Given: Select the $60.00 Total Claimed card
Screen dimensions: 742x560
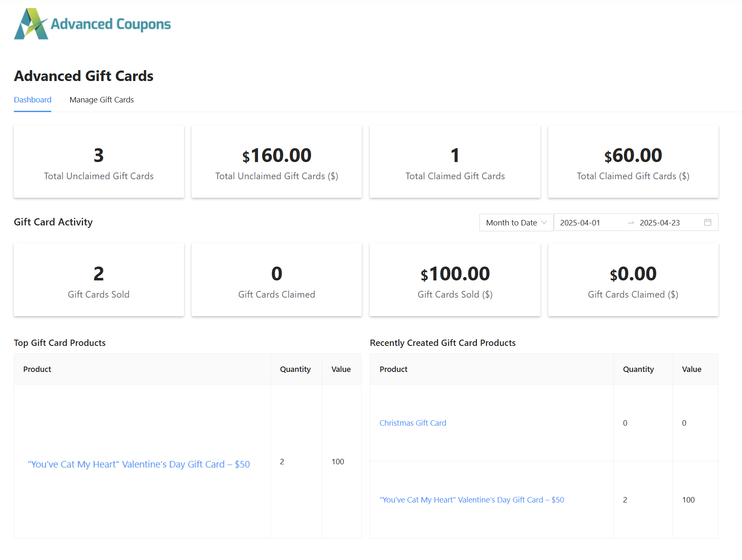Looking at the screenshot, I should (x=633, y=162).
